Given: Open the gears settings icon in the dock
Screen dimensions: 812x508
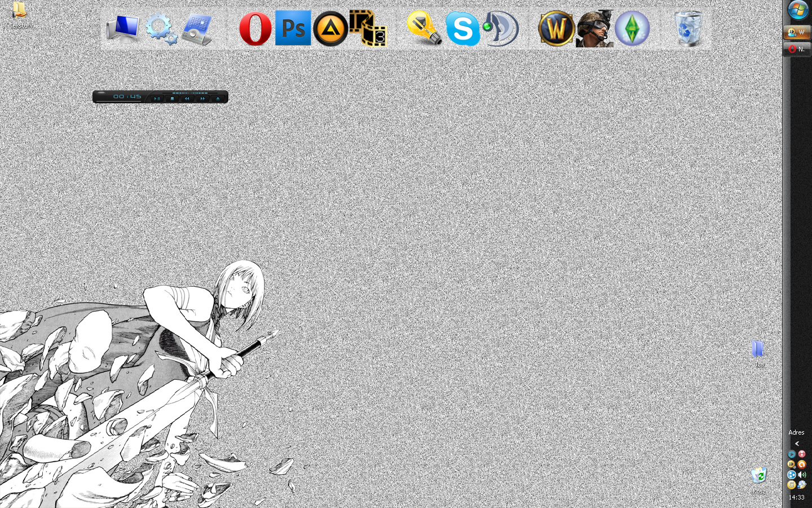Looking at the screenshot, I should tap(161, 29).
